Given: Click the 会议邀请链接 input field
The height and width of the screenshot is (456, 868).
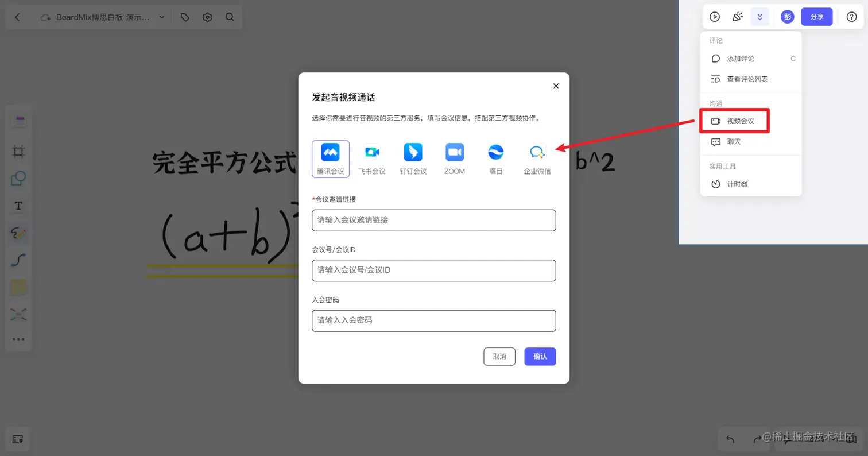Looking at the screenshot, I should pos(433,221).
